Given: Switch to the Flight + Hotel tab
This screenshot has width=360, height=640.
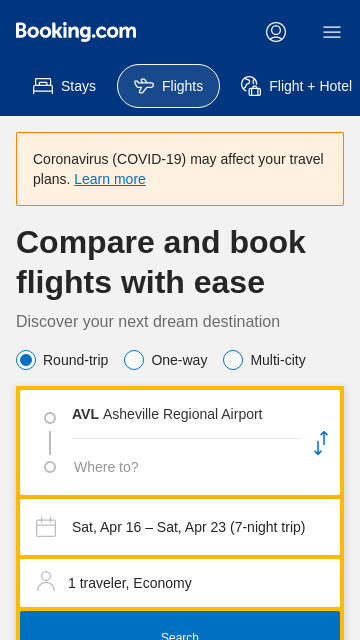Looking at the screenshot, I should [296, 86].
